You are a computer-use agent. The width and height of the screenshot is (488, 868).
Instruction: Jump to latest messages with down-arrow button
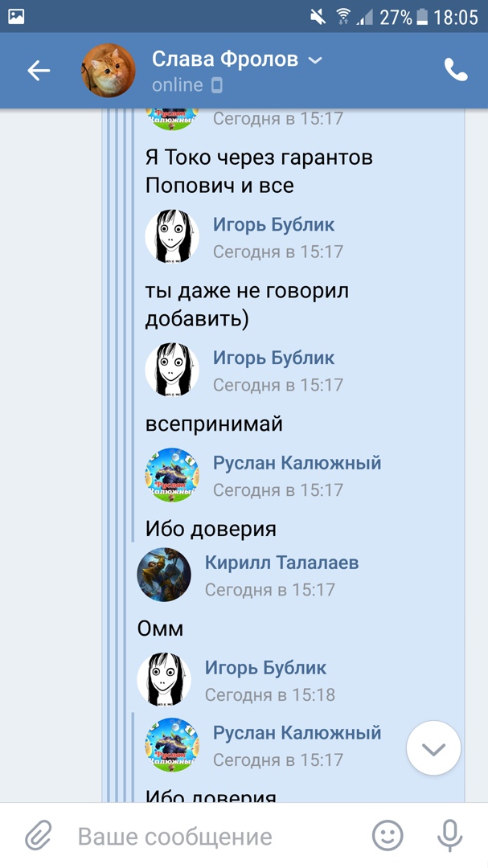433,748
